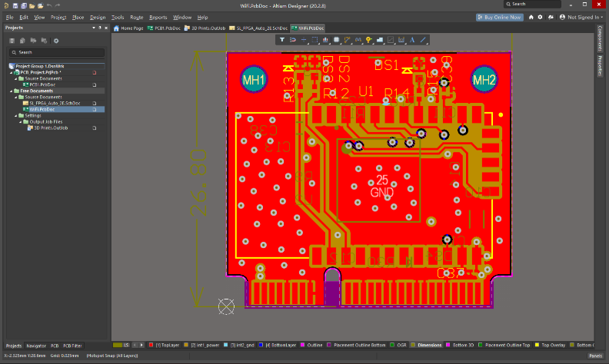Go to Home via top-right house icon
Viewport: 609px width, 364px height.
531,17
